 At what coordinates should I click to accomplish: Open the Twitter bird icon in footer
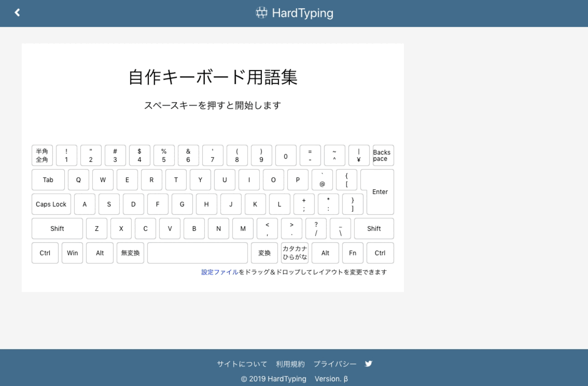pos(369,364)
